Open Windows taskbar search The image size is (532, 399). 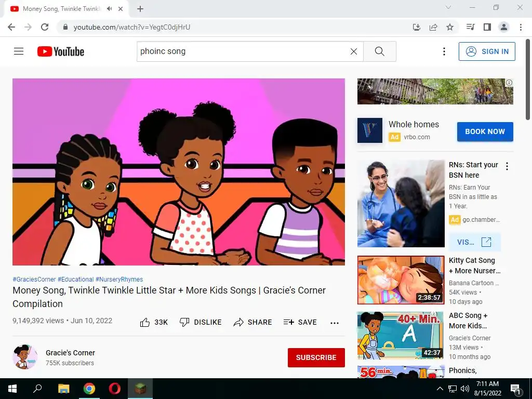tap(37, 389)
